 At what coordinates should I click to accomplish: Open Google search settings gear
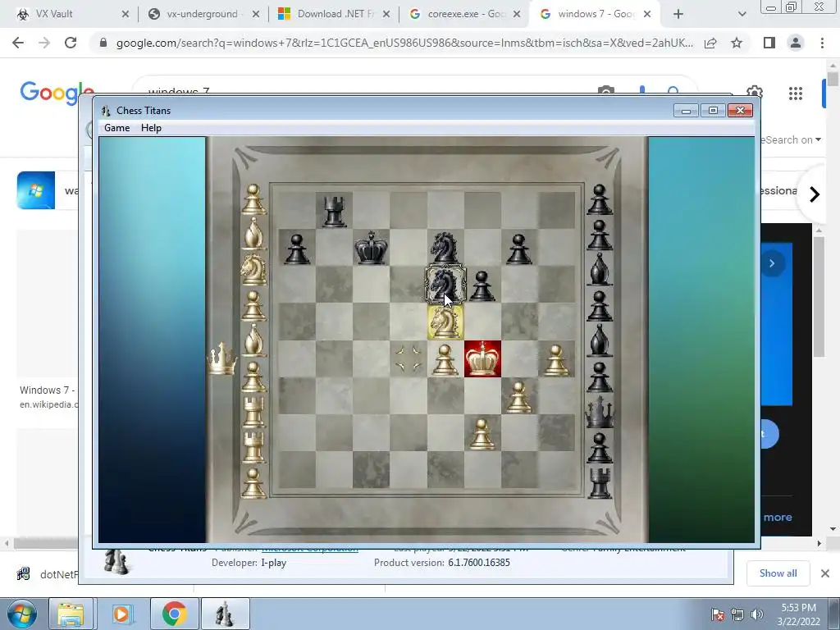pos(755,91)
